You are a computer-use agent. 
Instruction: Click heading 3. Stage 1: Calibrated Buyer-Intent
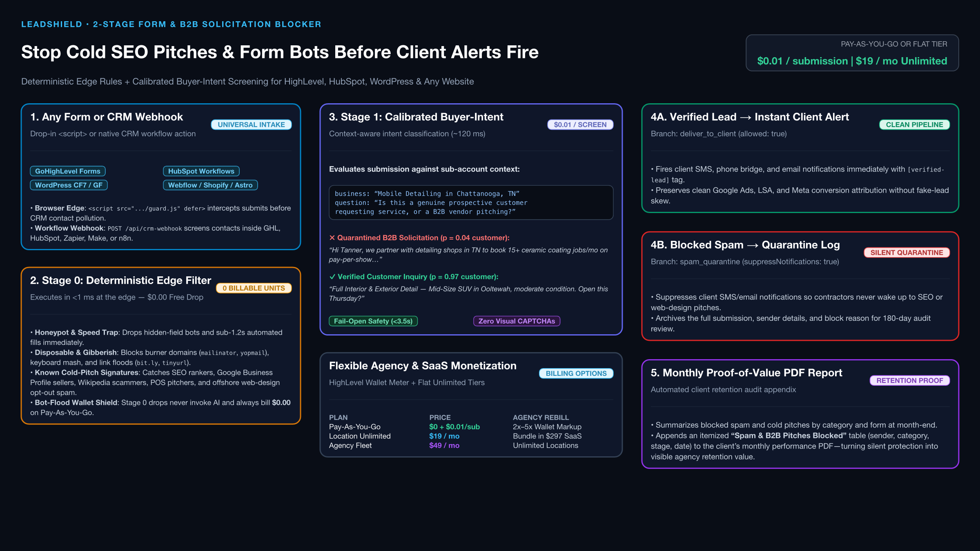(416, 117)
